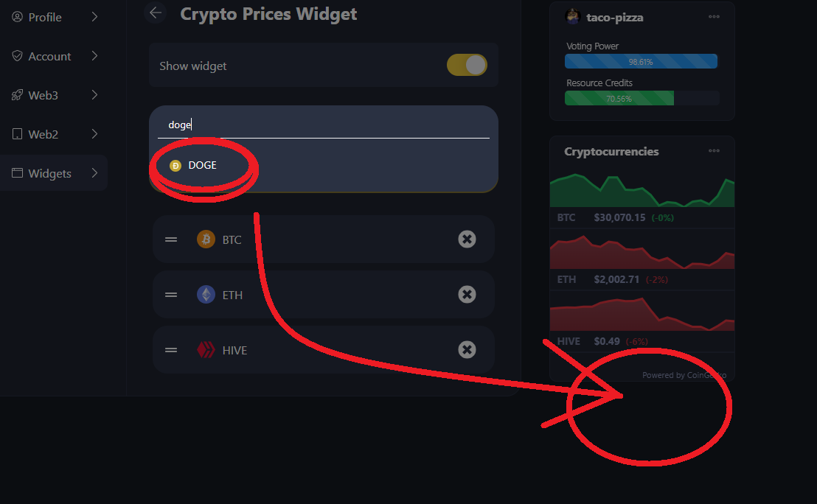Viewport: 817px width, 504px height.
Task: Expand the Web3 section chevron
Action: tap(94, 95)
